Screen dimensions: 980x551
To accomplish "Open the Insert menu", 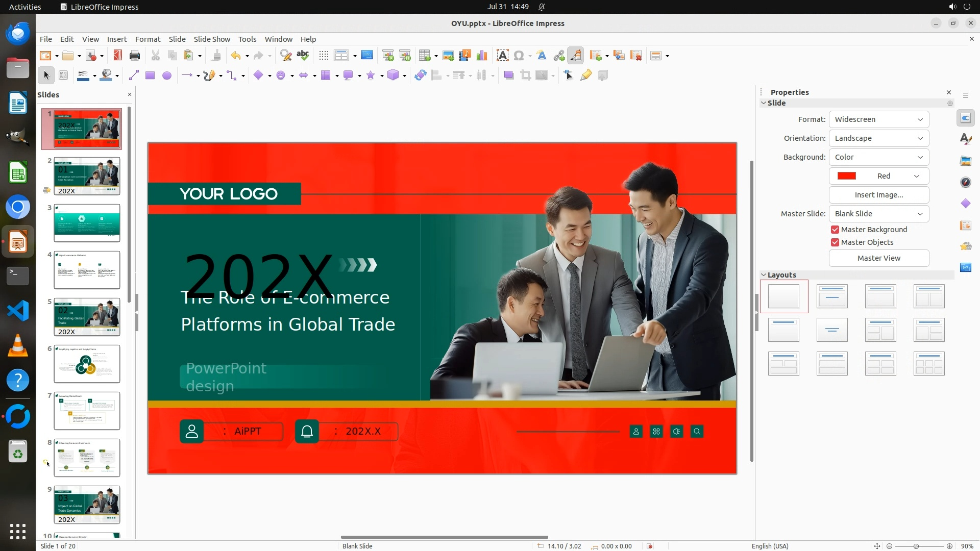I will (116, 39).
